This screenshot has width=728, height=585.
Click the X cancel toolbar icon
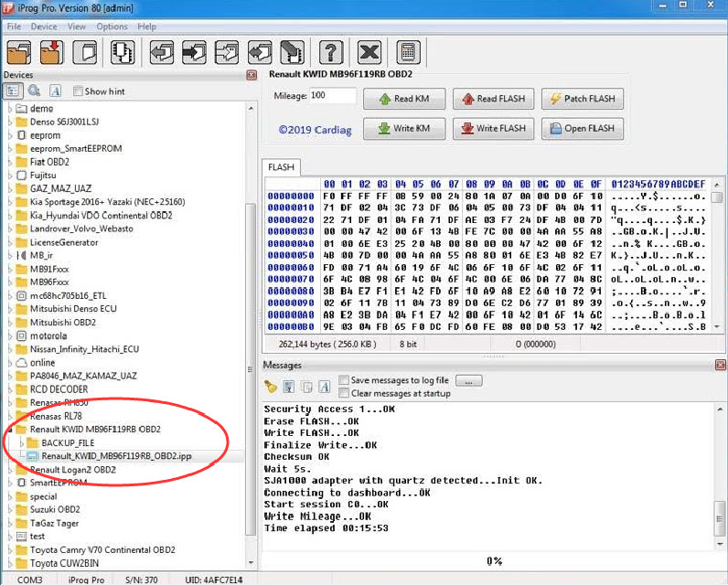[x=369, y=52]
